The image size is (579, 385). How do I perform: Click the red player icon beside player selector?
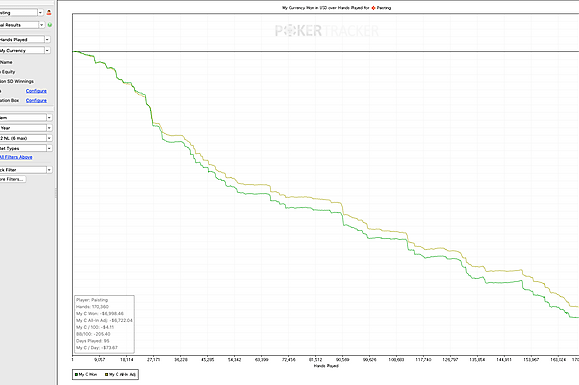point(49,13)
